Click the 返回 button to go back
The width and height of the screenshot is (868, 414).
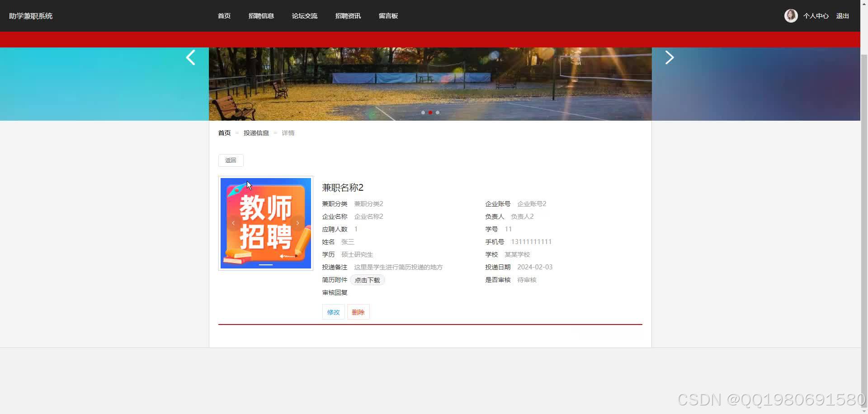point(231,160)
